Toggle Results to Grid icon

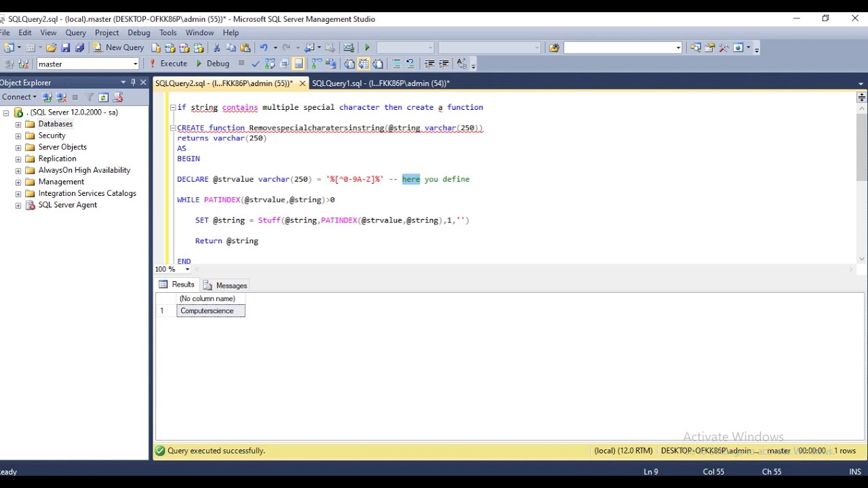pos(363,64)
